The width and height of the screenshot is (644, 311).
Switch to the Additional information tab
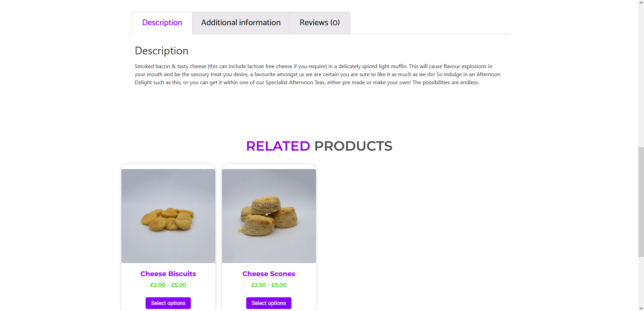point(240,22)
